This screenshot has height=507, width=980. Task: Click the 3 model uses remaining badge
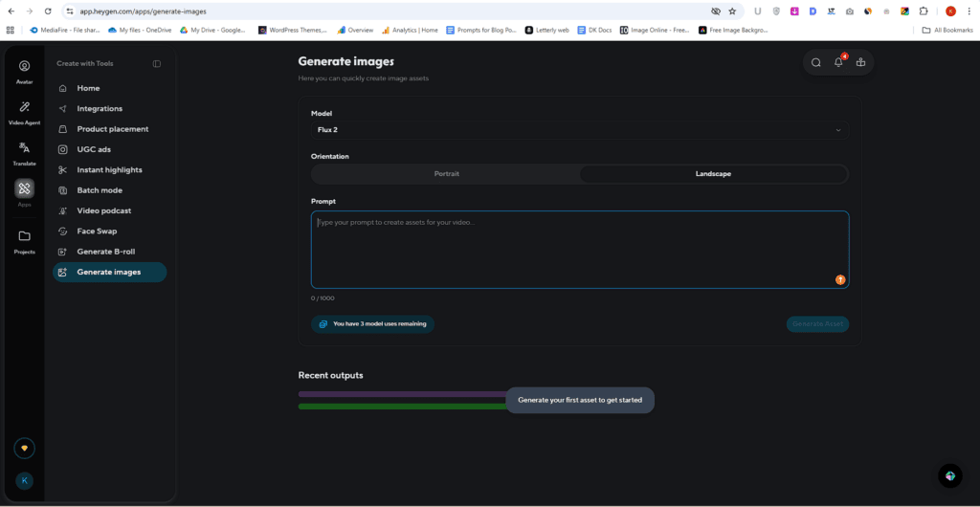coord(372,324)
